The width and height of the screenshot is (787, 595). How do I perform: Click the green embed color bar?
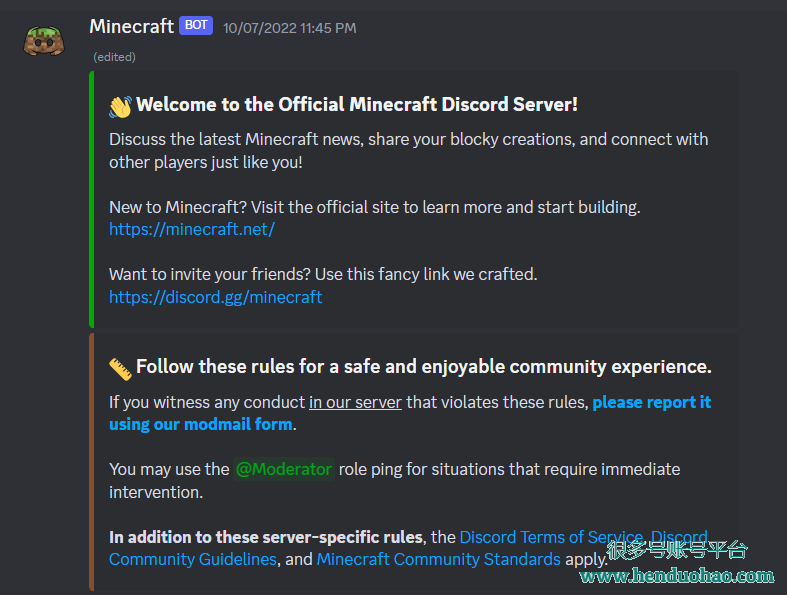[92, 199]
